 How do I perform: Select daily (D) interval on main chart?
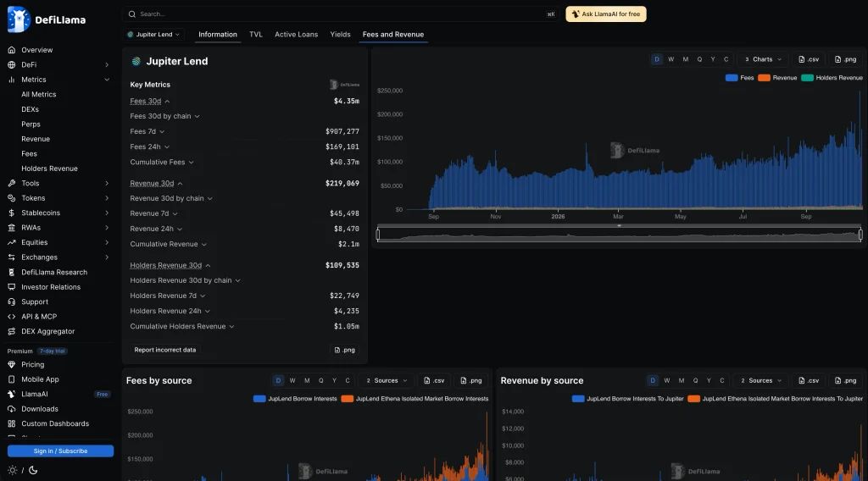pos(657,59)
